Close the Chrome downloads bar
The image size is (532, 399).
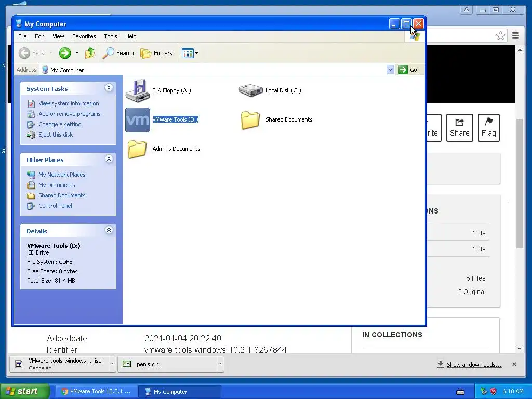[x=514, y=364]
